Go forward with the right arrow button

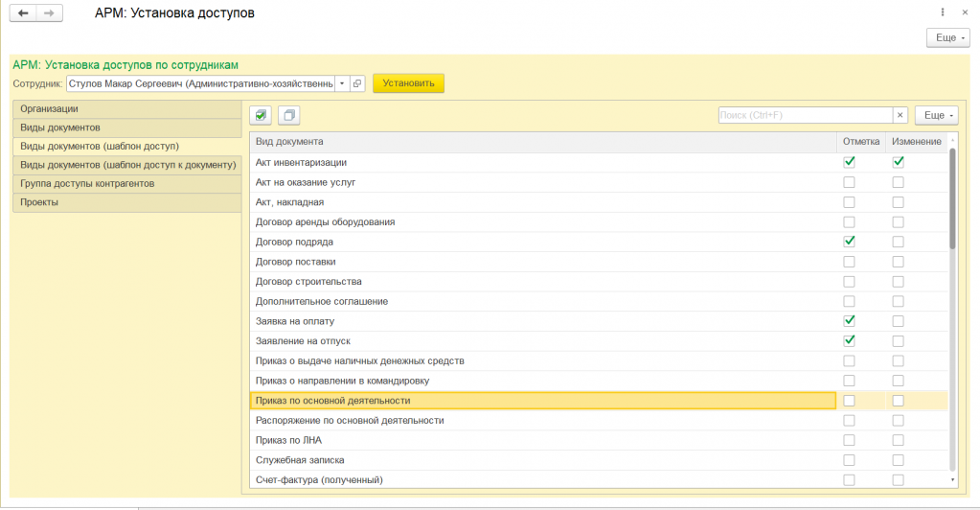click(50, 13)
